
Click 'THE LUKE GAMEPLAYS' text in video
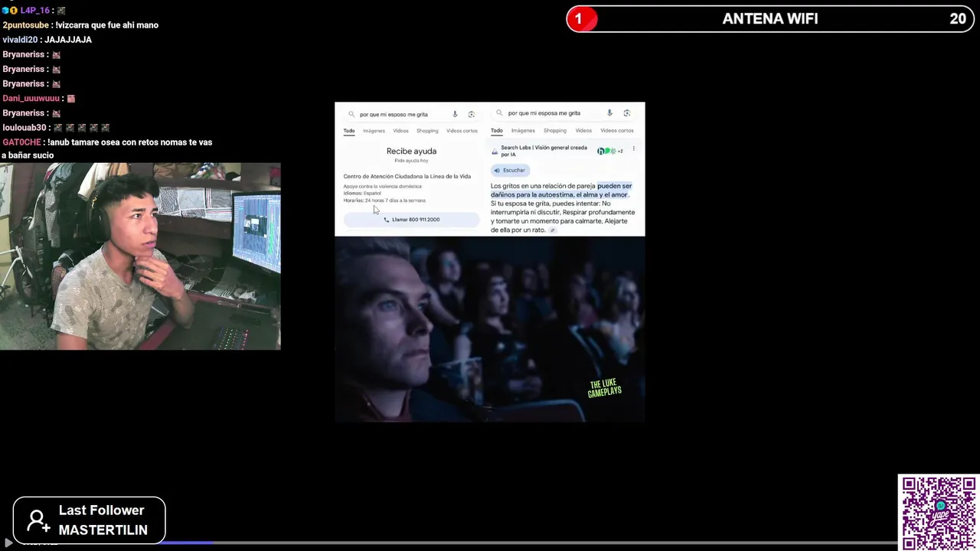(x=604, y=388)
